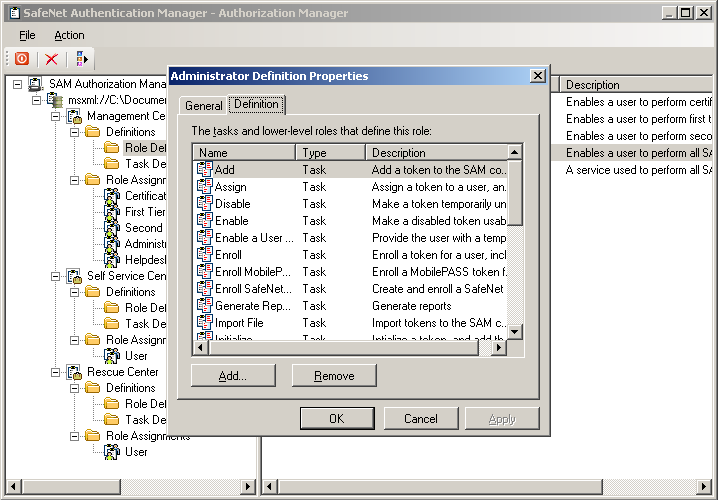The image size is (718, 500).
Task: Click the task list scroll right arrow
Action: (499, 348)
